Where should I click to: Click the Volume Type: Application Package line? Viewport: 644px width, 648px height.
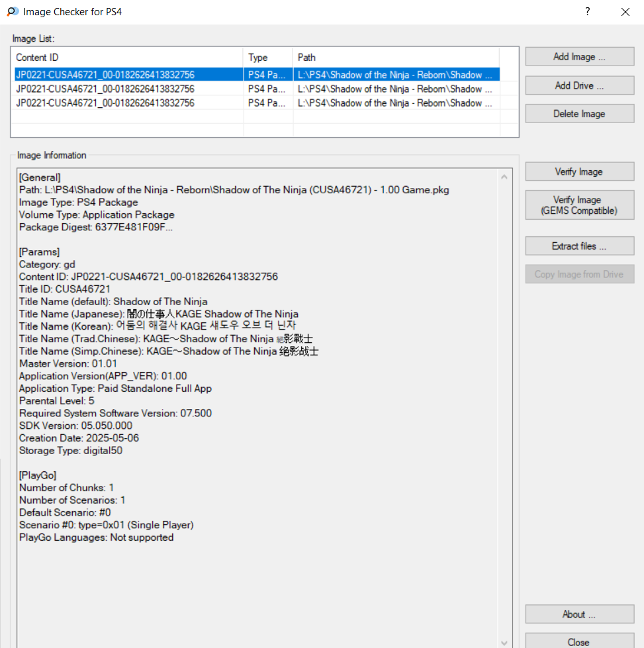click(x=97, y=215)
